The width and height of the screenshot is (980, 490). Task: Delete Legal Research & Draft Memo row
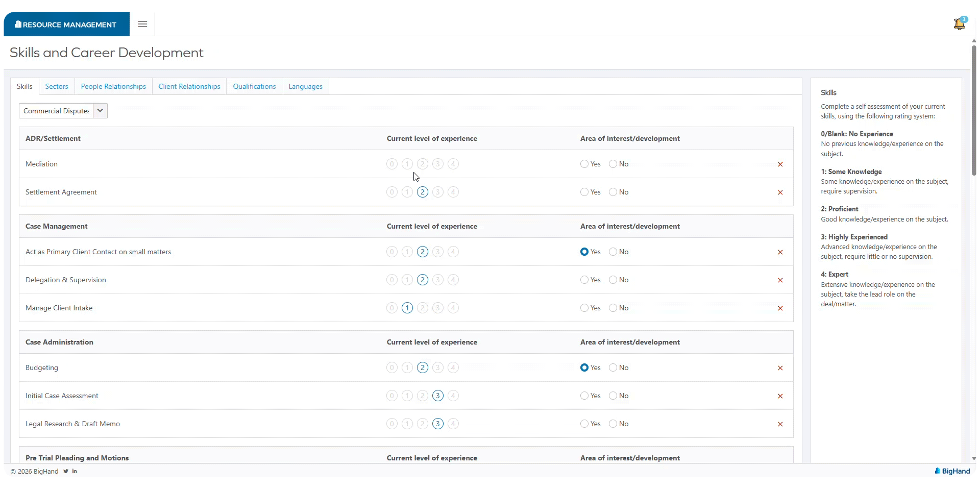[x=780, y=424]
